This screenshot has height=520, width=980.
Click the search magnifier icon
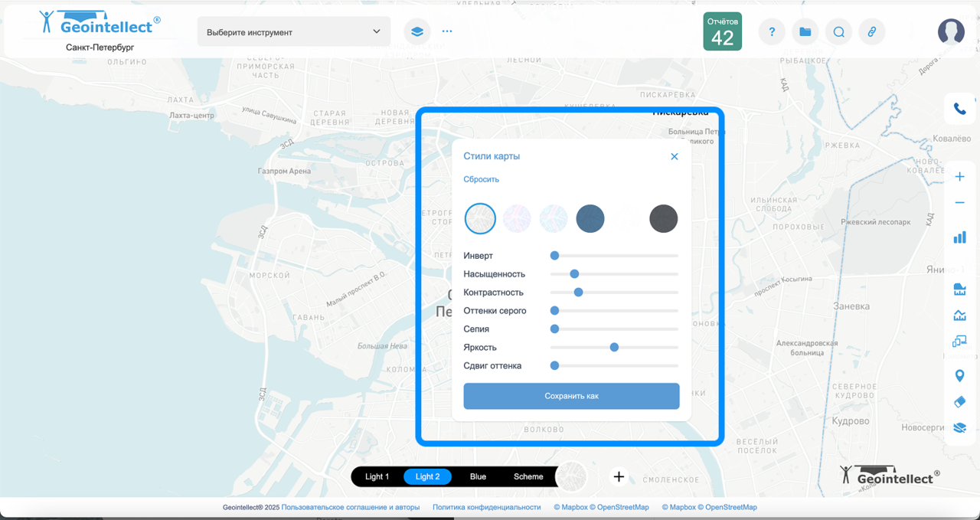tap(838, 32)
